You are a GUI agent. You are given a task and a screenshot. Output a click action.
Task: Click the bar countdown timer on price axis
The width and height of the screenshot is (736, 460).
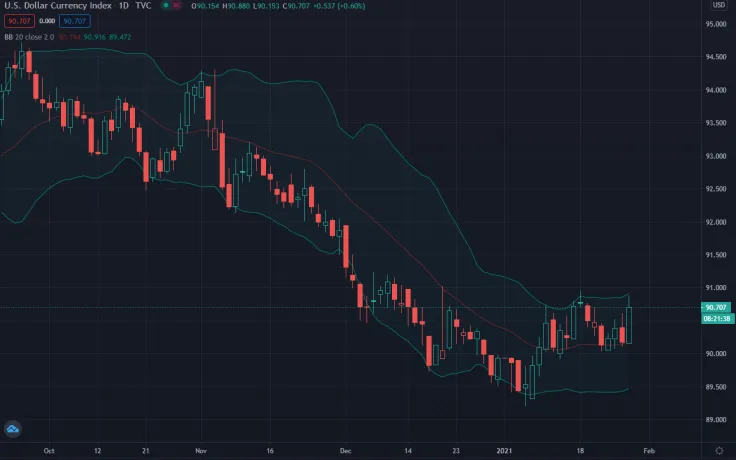[x=715, y=318]
